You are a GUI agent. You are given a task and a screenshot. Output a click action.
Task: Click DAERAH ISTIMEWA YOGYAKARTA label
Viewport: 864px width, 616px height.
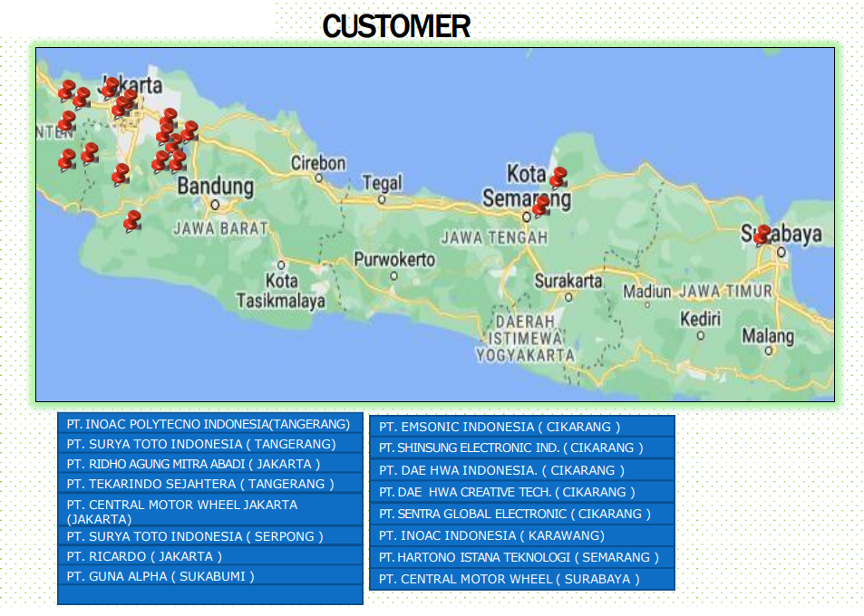[x=525, y=338]
